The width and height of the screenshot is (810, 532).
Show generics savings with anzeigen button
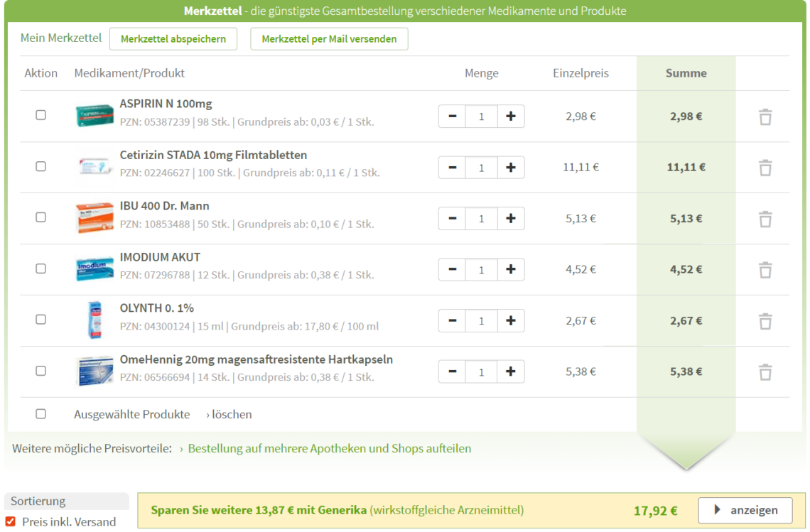[x=746, y=510]
